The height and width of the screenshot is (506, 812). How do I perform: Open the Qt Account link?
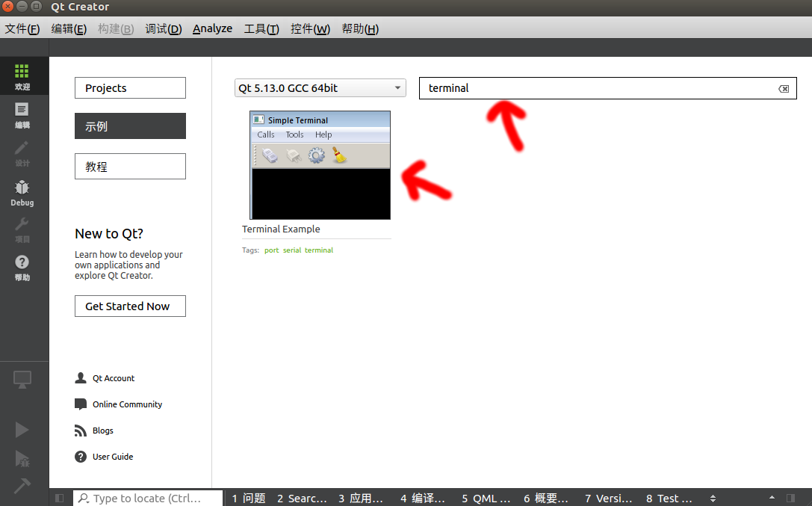coord(114,378)
